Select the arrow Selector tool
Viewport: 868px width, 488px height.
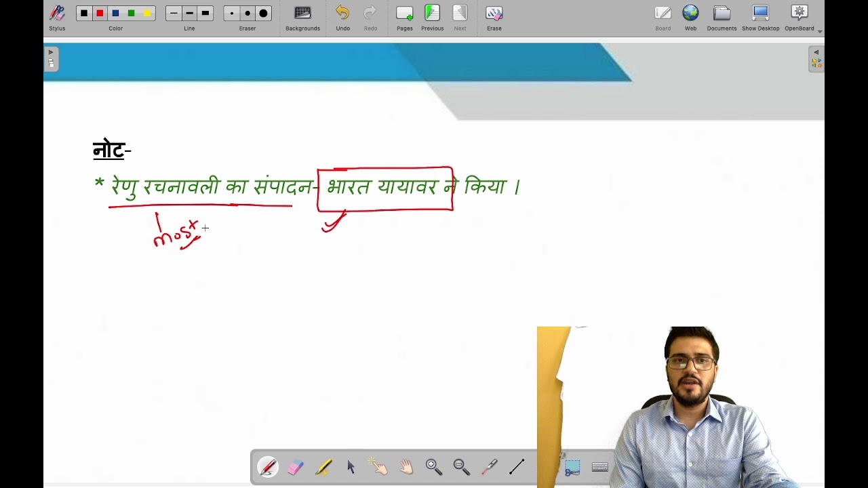pyautogui.click(x=351, y=467)
